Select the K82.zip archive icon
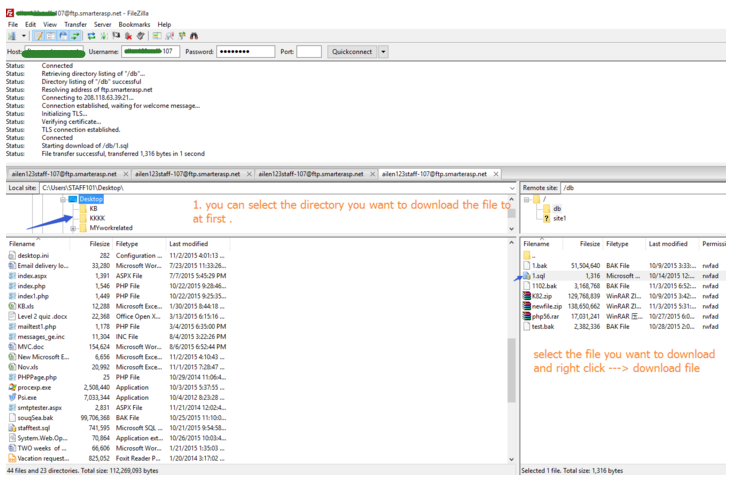 (x=527, y=297)
